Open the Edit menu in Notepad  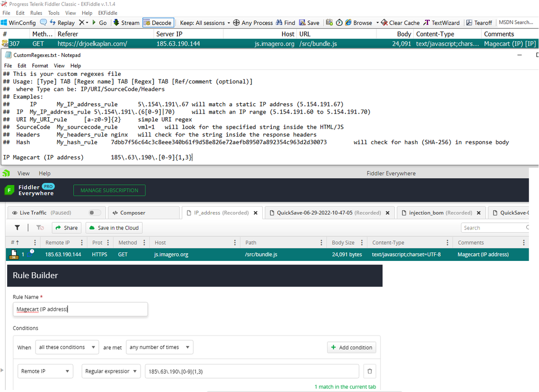pyautogui.click(x=22, y=66)
